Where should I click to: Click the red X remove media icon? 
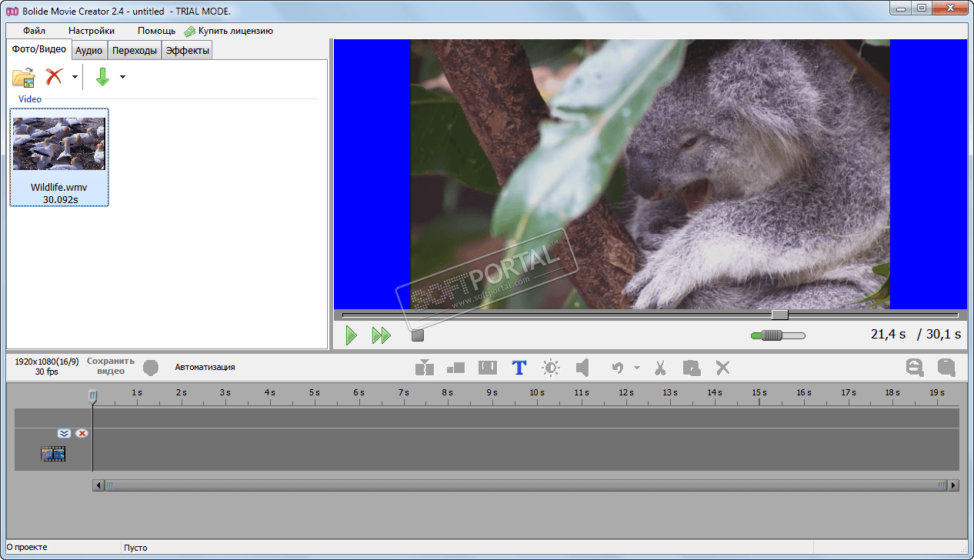54,77
